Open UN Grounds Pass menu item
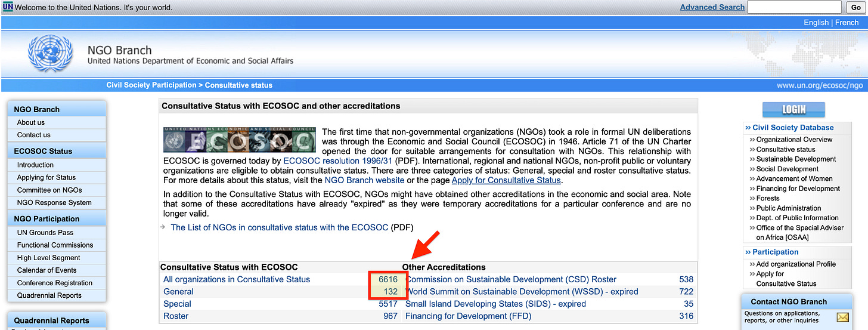 click(45, 232)
